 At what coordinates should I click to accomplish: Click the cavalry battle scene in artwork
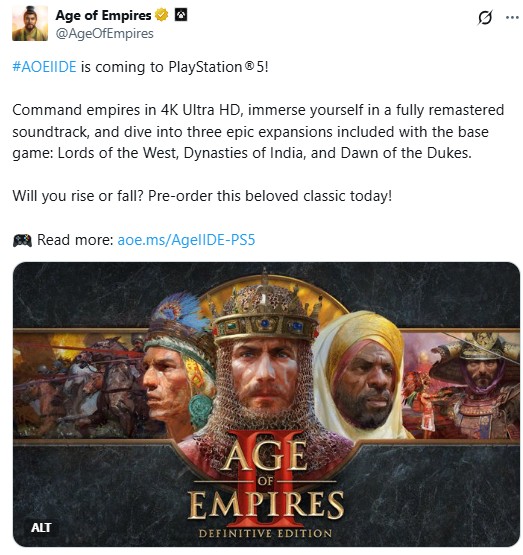pyautogui.click(x=80, y=384)
